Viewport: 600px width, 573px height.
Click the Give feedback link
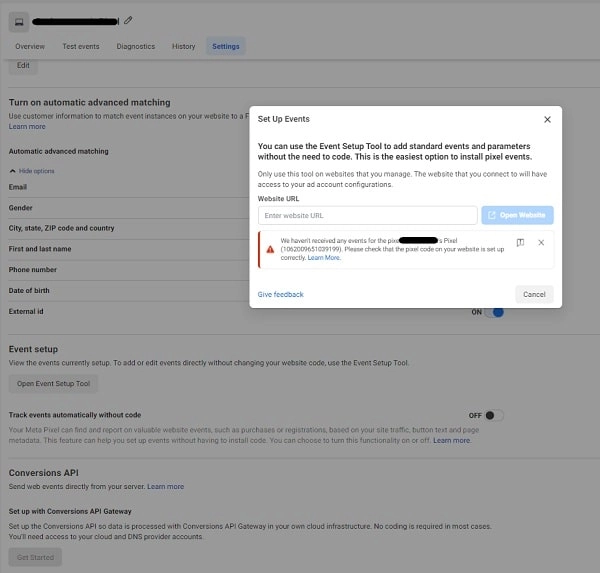(280, 294)
